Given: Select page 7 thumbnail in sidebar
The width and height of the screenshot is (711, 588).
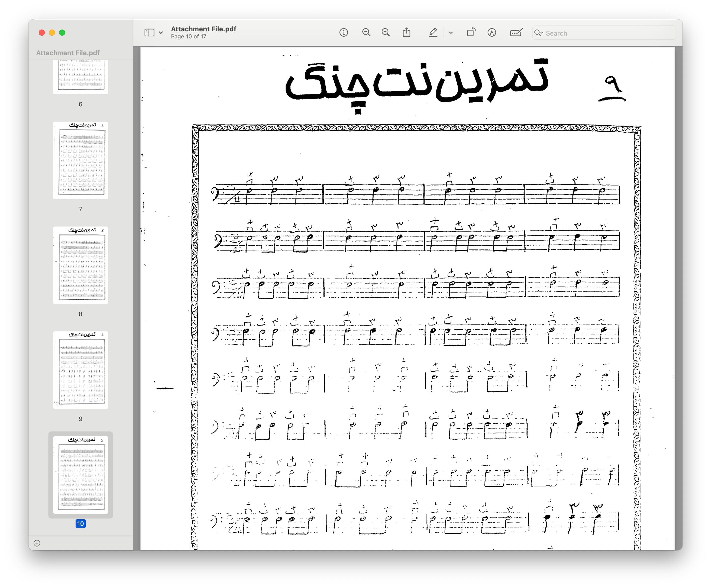Looking at the screenshot, I should (x=81, y=160).
